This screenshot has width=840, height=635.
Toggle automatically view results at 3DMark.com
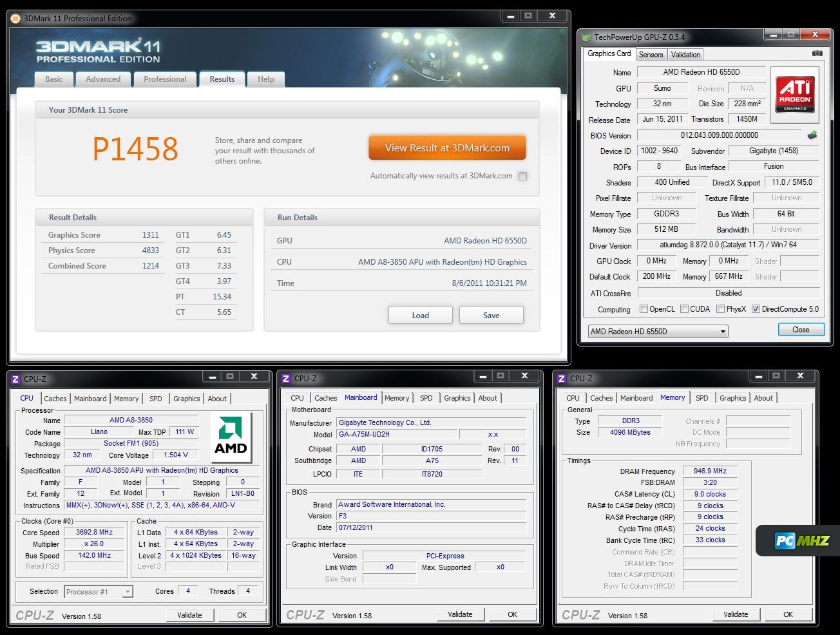522,176
